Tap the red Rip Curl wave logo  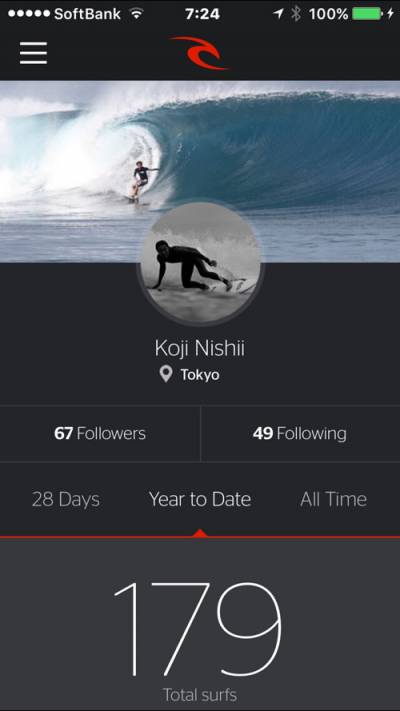pos(199,53)
